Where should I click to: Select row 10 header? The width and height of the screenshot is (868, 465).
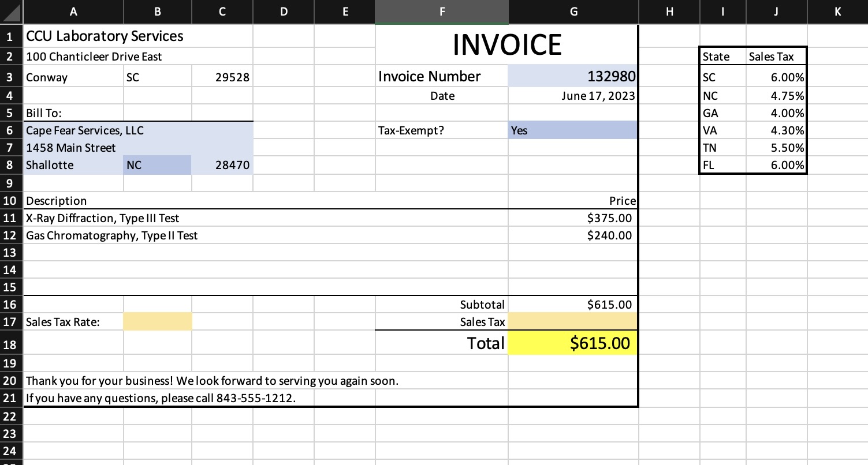point(10,201)
